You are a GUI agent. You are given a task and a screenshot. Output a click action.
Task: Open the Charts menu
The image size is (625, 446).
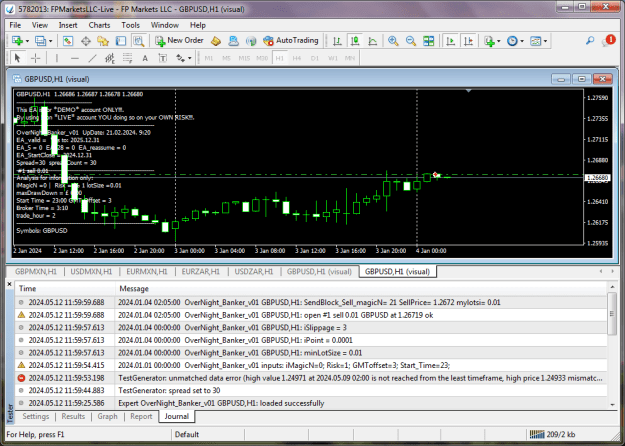point(99,25)
